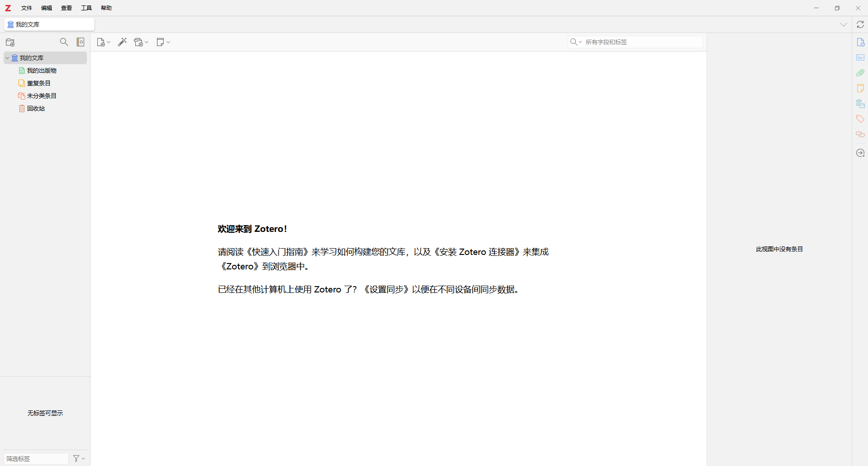868x466 pixels.
Task: Click the Zotero Z logo icon
Action: tap(8, 8)
